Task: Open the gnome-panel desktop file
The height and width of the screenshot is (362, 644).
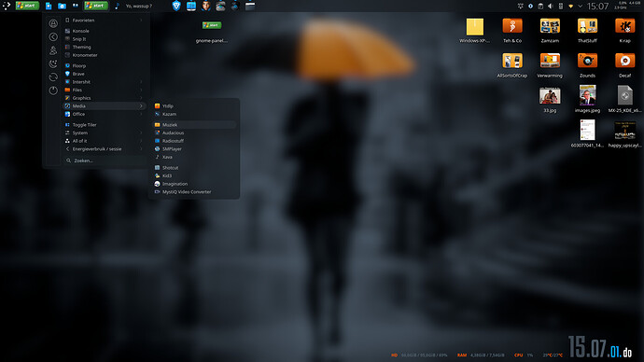Action: pyautogui.click(x=212, y=31)
